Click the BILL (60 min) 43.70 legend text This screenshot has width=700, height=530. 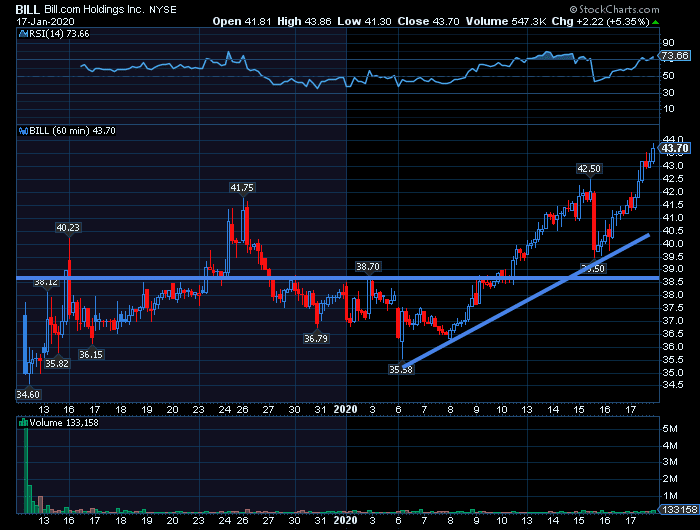pos(72,131)
